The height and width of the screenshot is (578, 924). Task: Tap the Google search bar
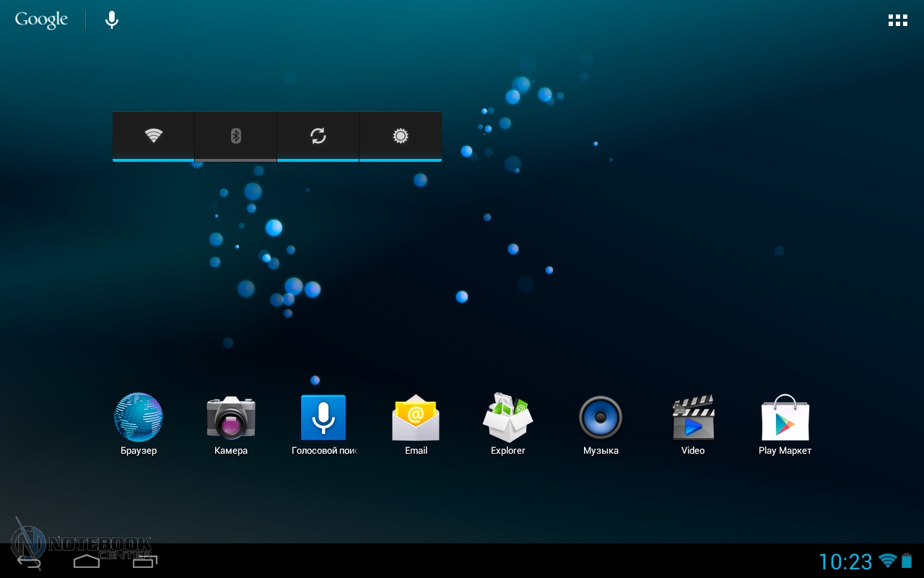coord(41,20)
